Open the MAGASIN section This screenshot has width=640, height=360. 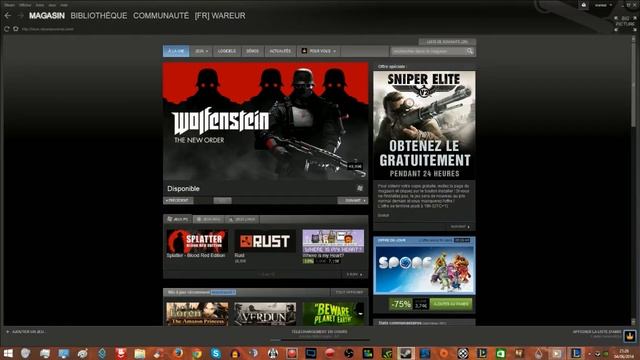coord(47,16)
